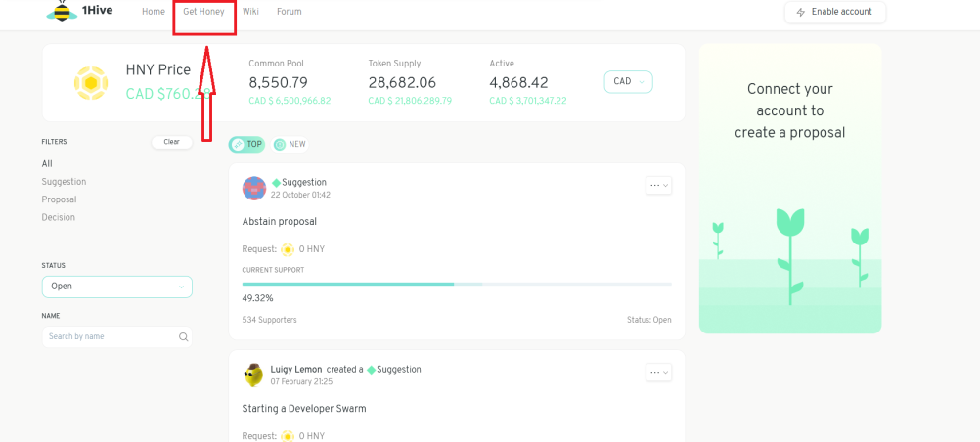980x442 pixels.
Task: Click the current support progress bar
Action: click(x=457, y=284)
